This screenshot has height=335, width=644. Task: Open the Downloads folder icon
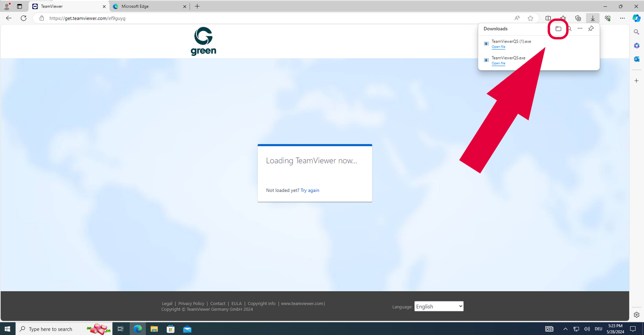558,29
